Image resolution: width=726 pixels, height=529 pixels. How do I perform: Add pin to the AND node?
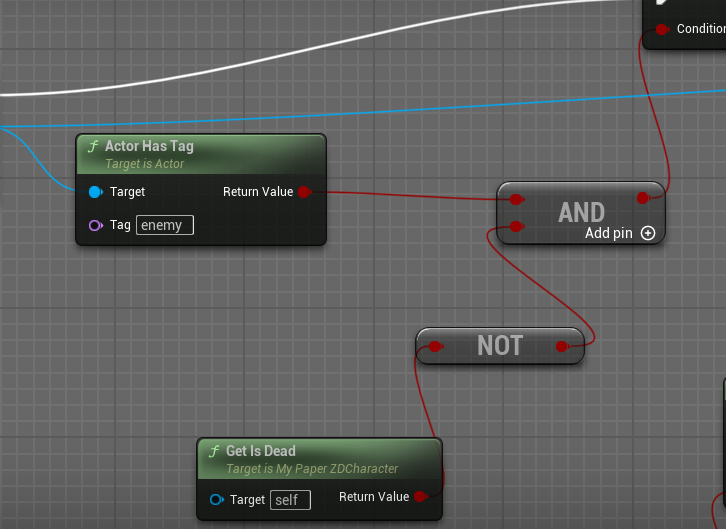[x=620, y=233]
